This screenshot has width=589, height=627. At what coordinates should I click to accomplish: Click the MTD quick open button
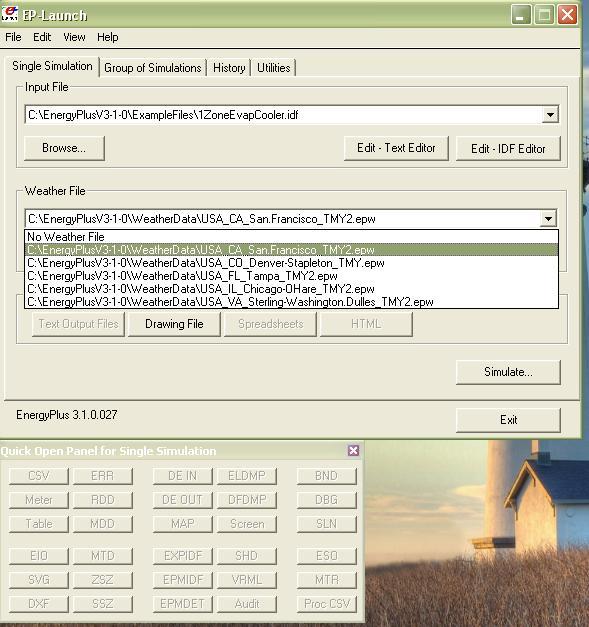coord(103,556)
